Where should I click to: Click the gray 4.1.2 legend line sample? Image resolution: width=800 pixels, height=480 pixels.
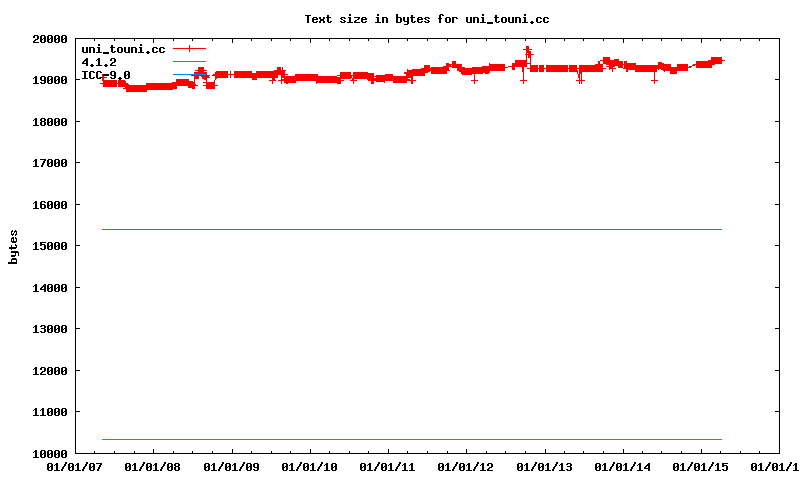(189, 62)
